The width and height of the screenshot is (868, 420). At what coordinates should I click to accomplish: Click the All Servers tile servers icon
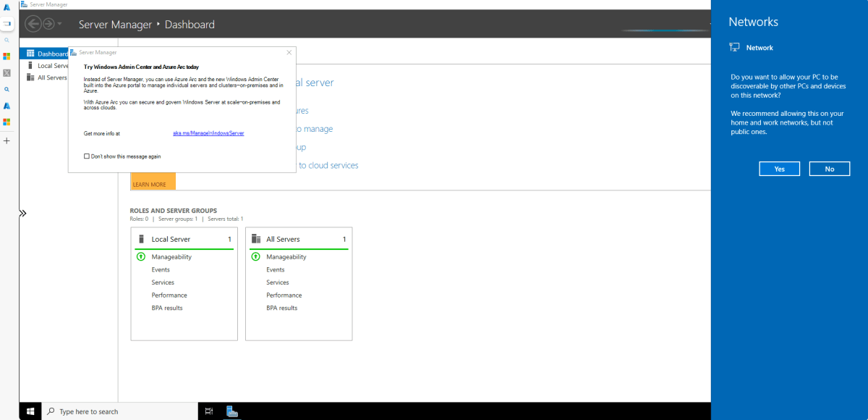point(256,239)
